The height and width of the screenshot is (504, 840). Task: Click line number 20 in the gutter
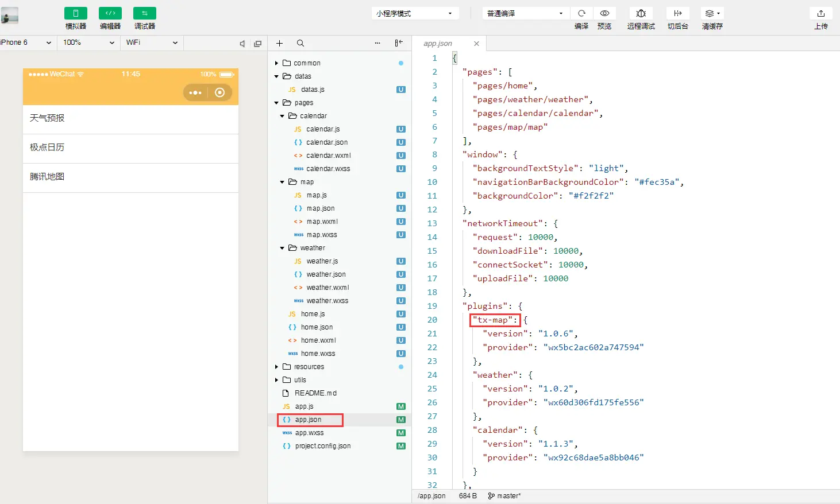[432, 320]
